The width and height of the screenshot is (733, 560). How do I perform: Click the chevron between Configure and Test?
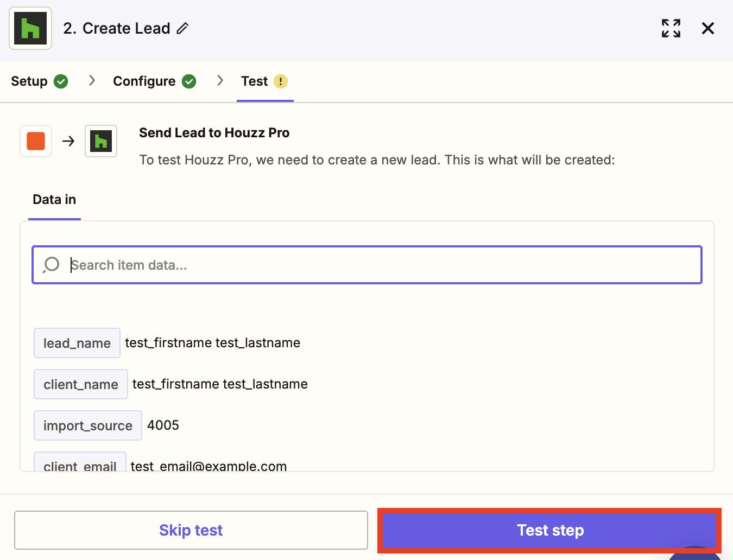point(220,80)
